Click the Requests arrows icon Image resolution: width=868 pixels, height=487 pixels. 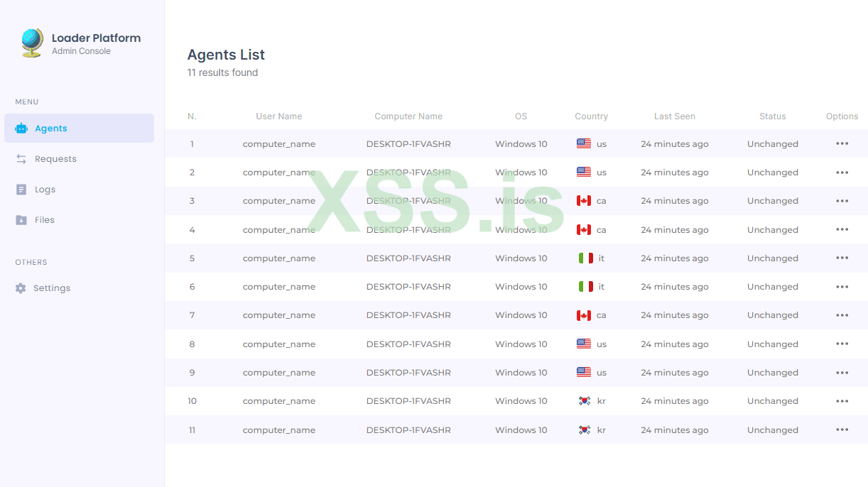21,159
